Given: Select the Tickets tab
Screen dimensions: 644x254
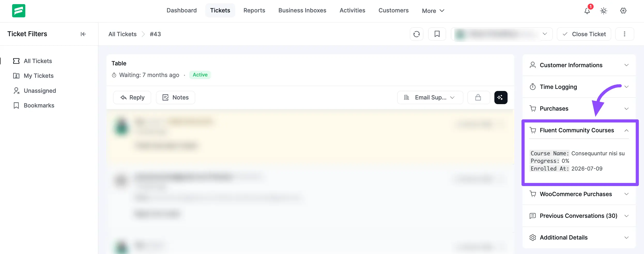Looking at the screenshot, I should pos(220,10).
